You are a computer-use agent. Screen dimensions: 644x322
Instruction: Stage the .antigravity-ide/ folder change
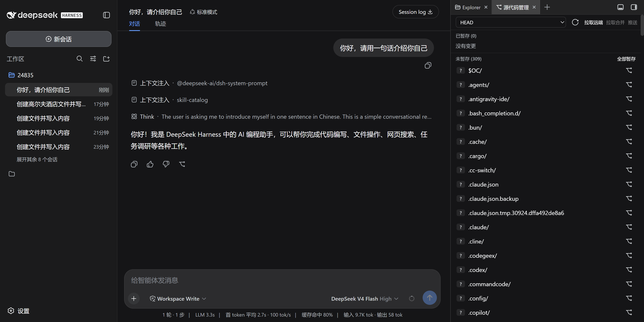click(x=629, y=99)
